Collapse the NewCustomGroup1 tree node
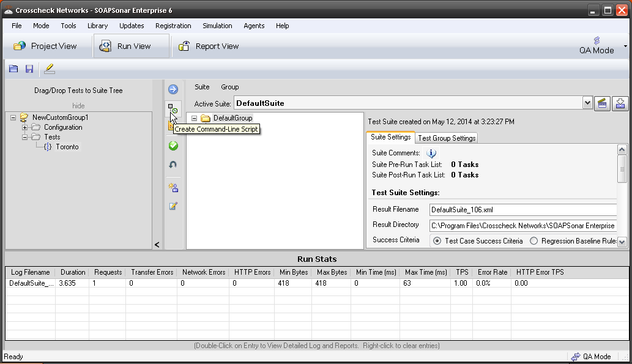The width and height of the screenshot is (632, 364). [x=13, y=117]
